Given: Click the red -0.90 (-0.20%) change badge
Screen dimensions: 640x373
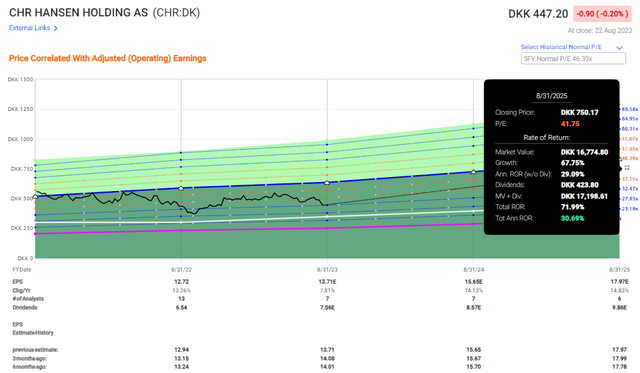Looking at the screenshot, I should [602, 14].
